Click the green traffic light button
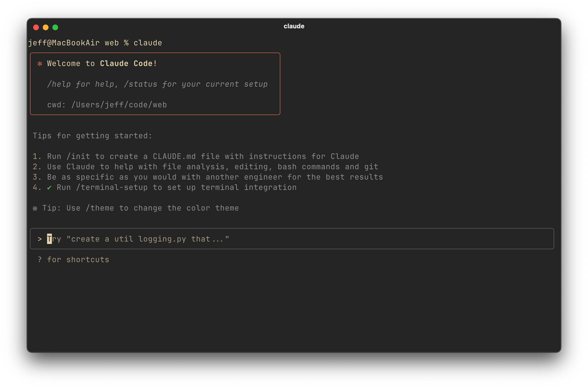The height and width of the screenshot is (388, 588). tap(55, 27)
